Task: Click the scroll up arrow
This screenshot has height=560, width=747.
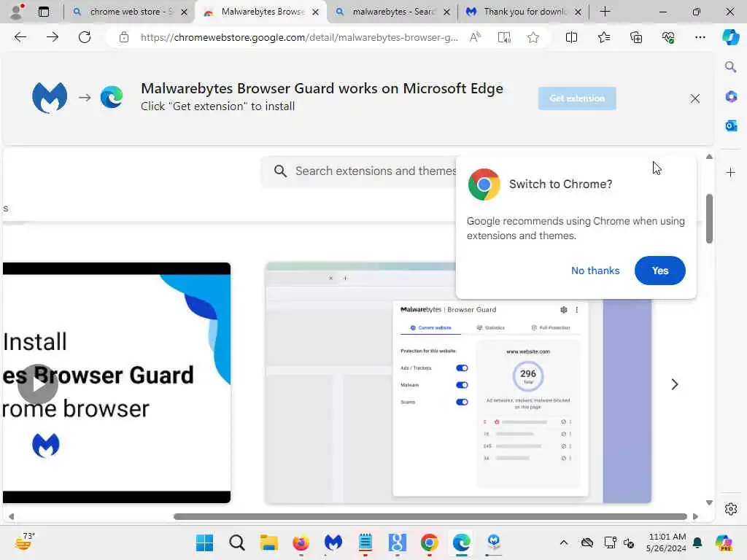Action: click(709, 156)
